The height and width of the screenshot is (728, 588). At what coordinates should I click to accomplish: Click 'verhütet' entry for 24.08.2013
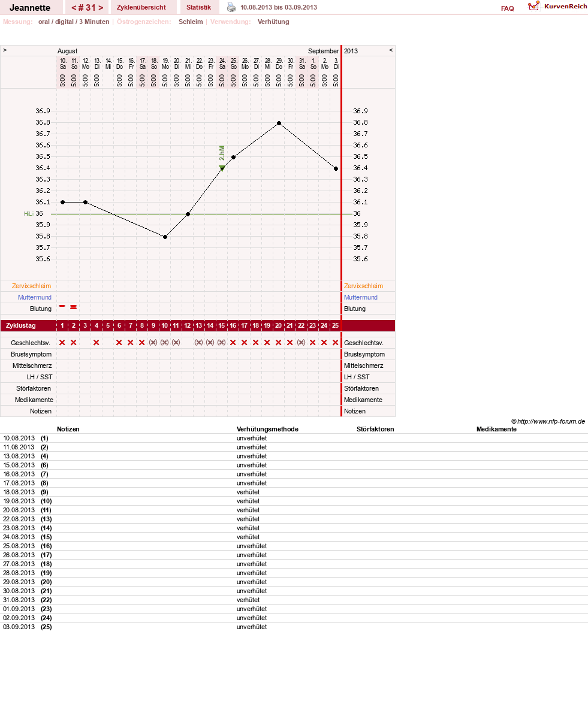pos(248,537)
